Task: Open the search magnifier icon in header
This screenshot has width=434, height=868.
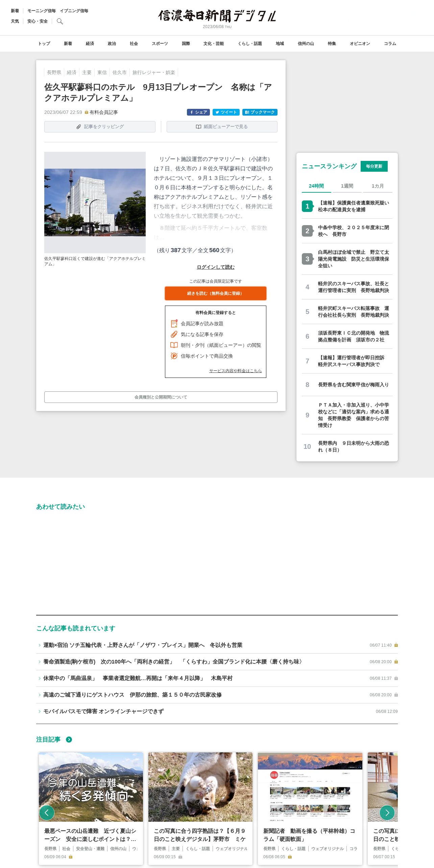Action: [60, 21]
